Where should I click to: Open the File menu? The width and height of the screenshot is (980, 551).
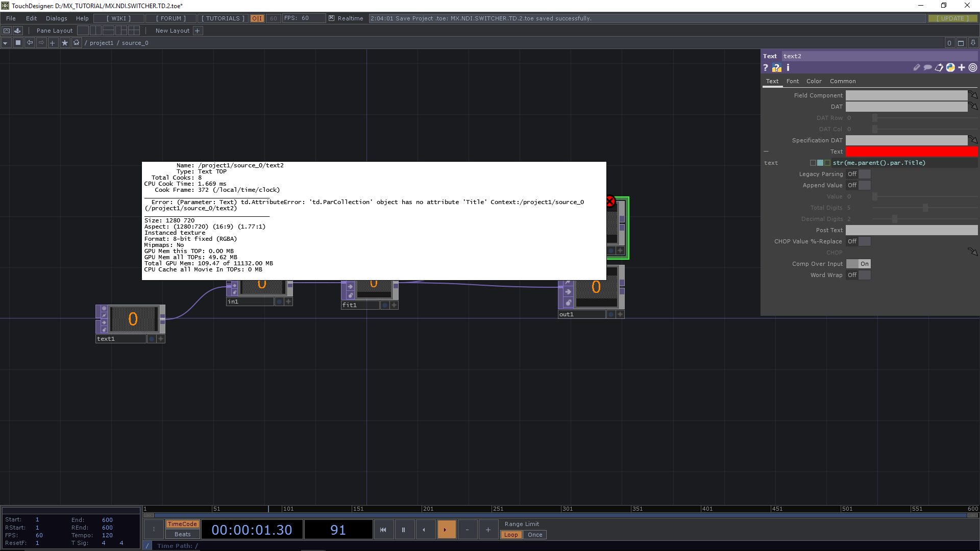11,18
